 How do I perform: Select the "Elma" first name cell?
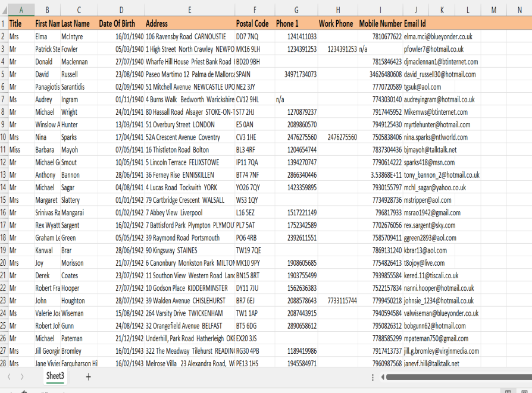(x=47, y=37)
